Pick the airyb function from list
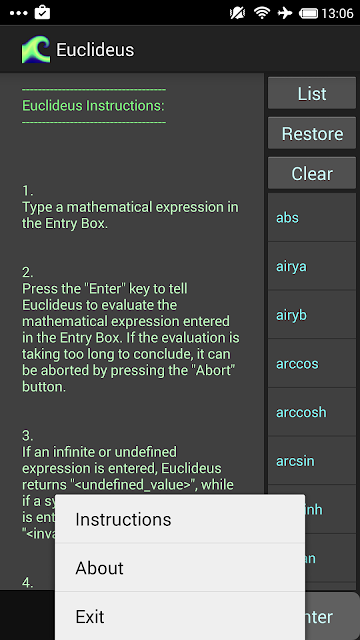 pyautogui.click(x=312, y=315)
